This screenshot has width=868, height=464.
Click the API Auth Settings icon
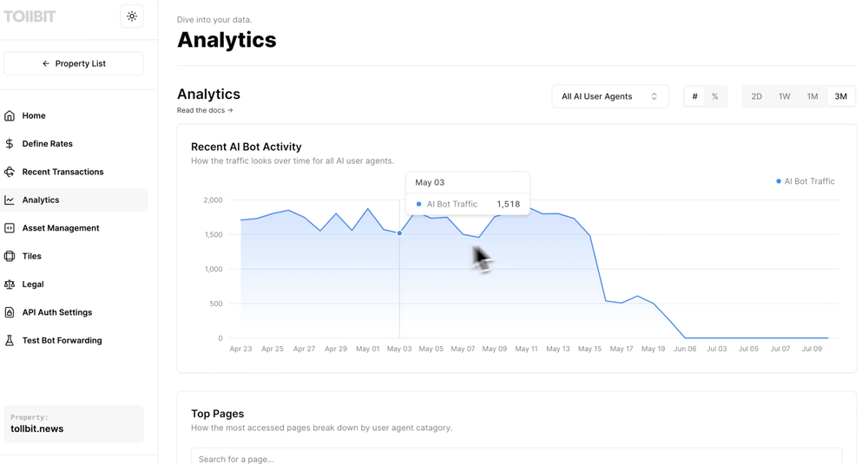click(10, 312)
